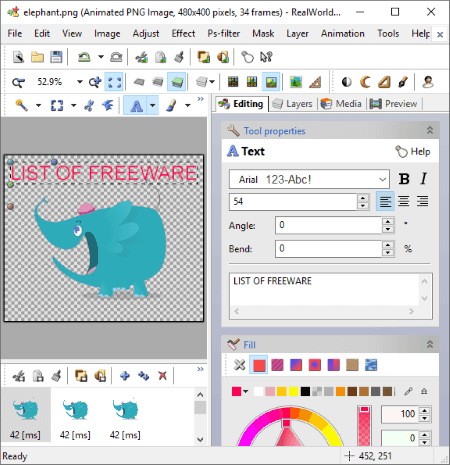450x465 pixels.
Task: Open the Brush tool dropdown arrow
Action: coord(188,106)
